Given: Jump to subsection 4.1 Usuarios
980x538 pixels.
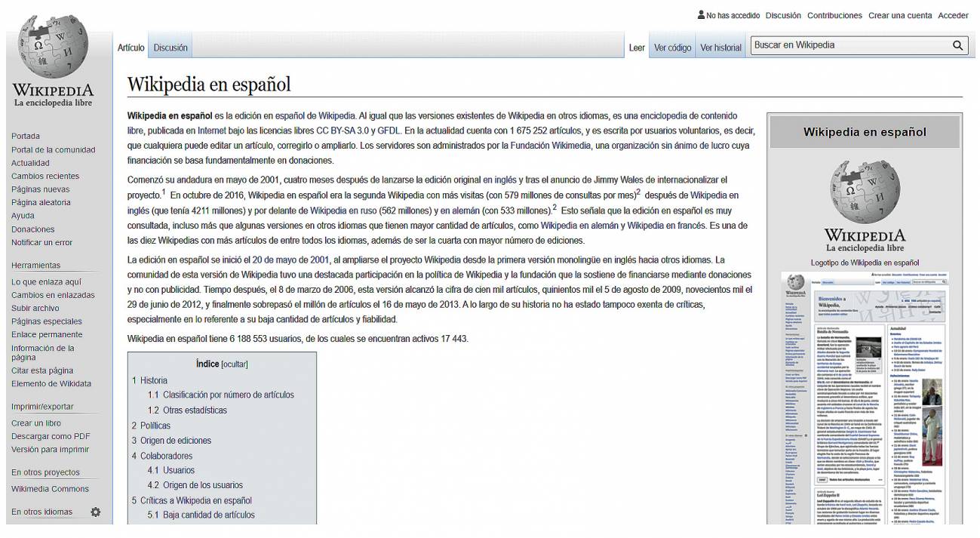Looking at the screenshot, I should click(171, 470).
